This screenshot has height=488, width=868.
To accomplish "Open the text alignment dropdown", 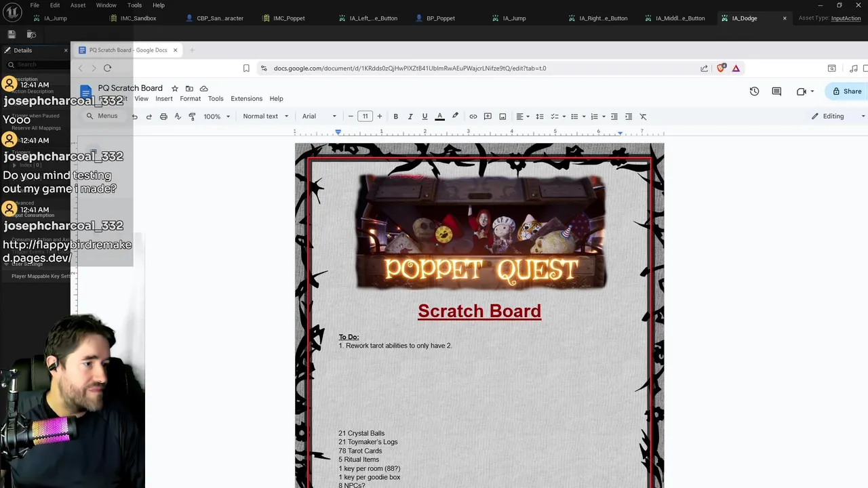I will point(523,117).
